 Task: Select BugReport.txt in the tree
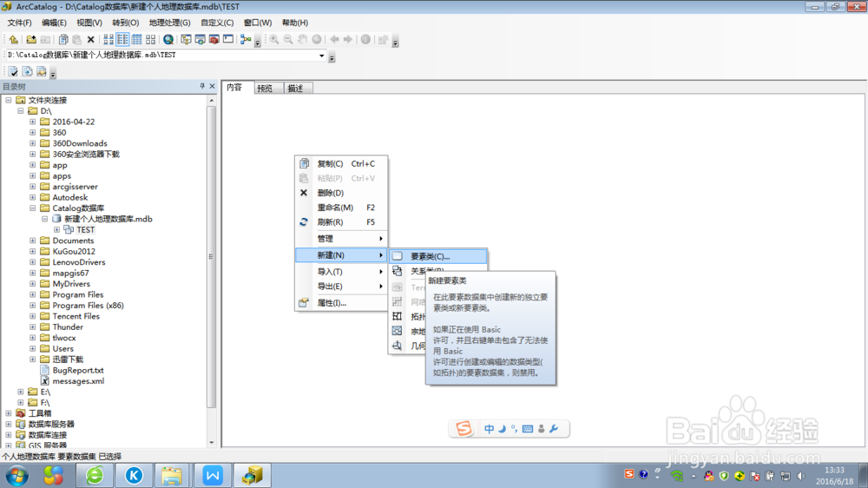tap(78, 370)
